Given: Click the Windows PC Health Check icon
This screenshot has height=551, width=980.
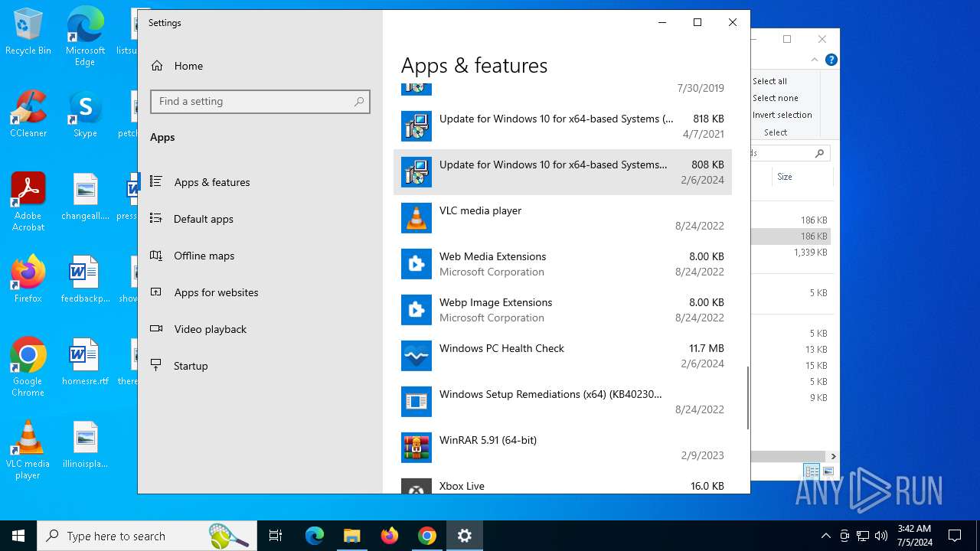Looking at the screenshot, I should pos(416,356).
